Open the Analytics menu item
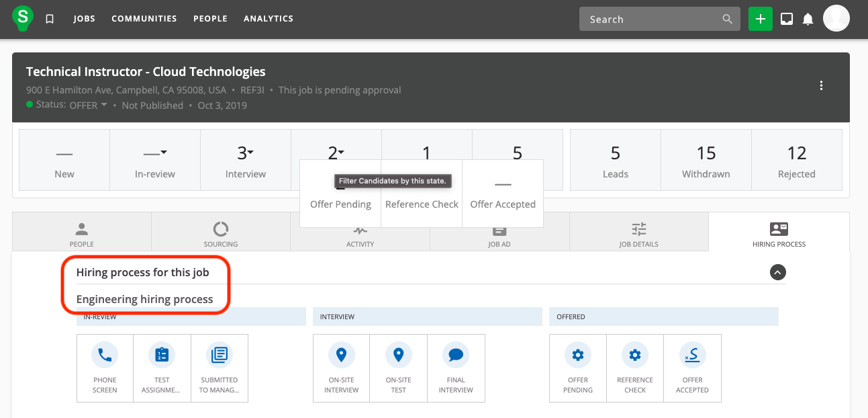 (268, 19)
